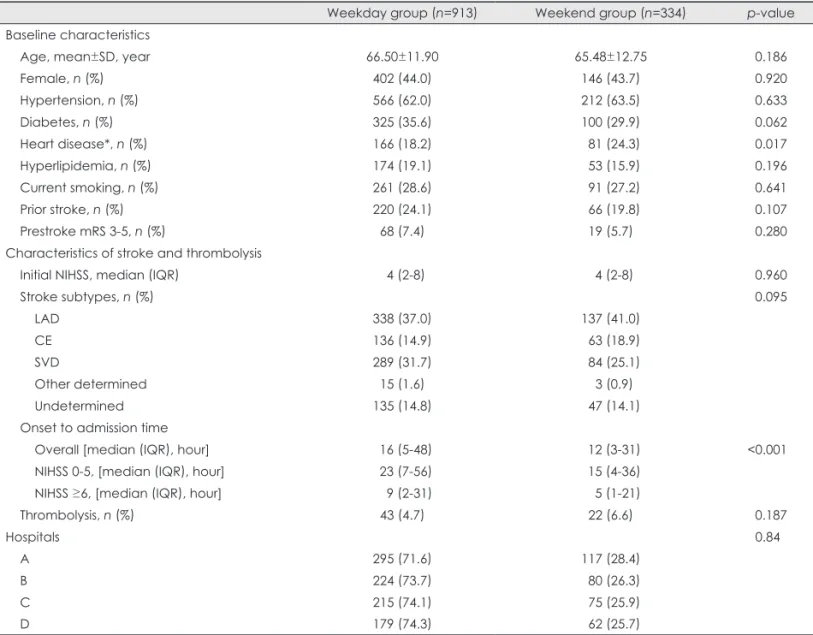The height and width of the screenshot is (635, 813).
Task: Click the 'Undetermined' row label
Action: click(x=79, y=406)
